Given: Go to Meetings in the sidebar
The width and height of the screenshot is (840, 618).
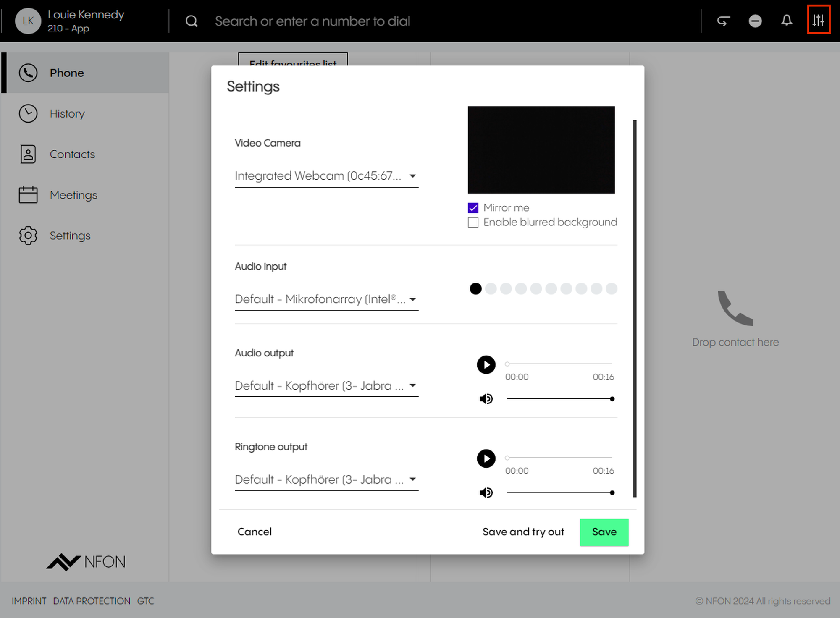Looking at the screenshot, I should pos(73,195).
